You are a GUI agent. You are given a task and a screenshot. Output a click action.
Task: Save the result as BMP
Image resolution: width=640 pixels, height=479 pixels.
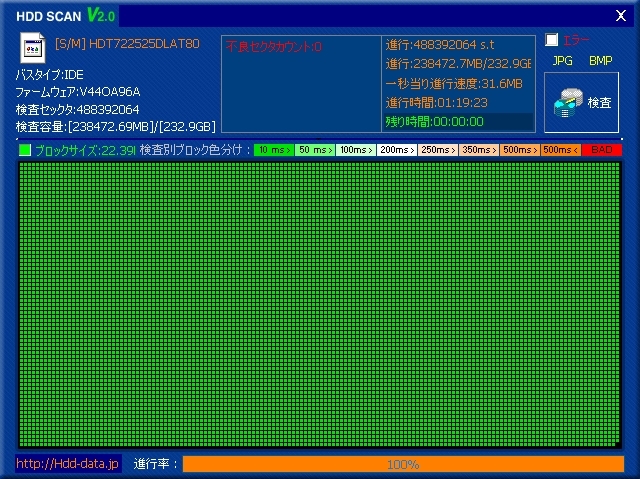(600, 61)
